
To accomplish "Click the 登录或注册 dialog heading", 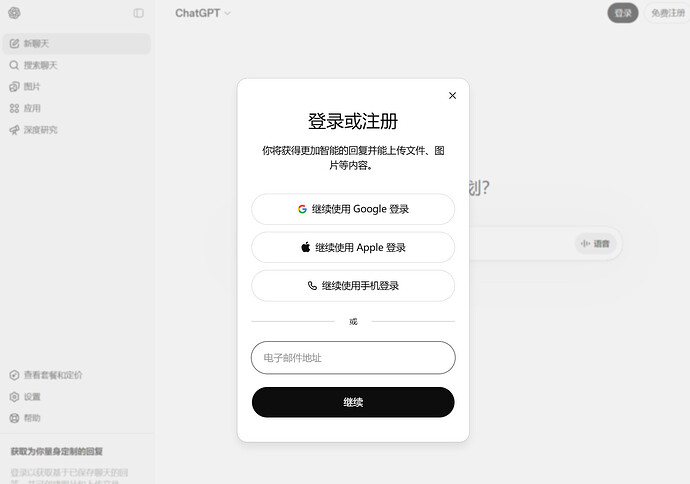I will pos(353,121).
